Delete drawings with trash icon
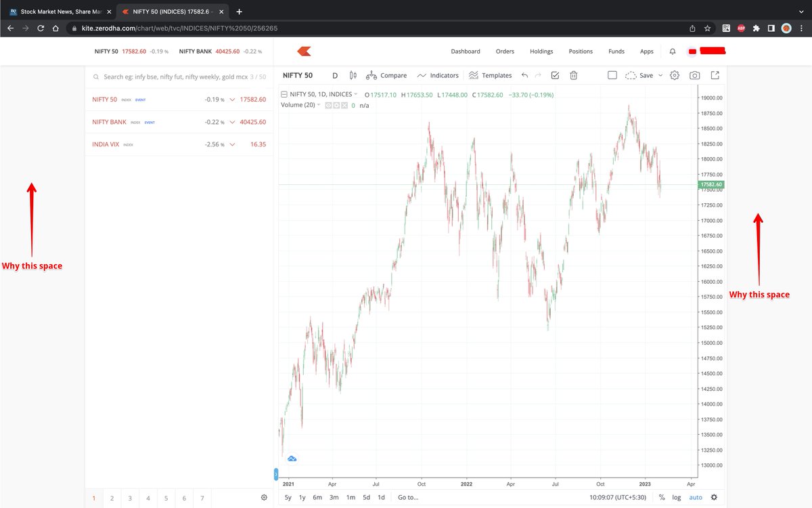The width and height of the screenshot is (812, 508). click(x=573, y=75)
